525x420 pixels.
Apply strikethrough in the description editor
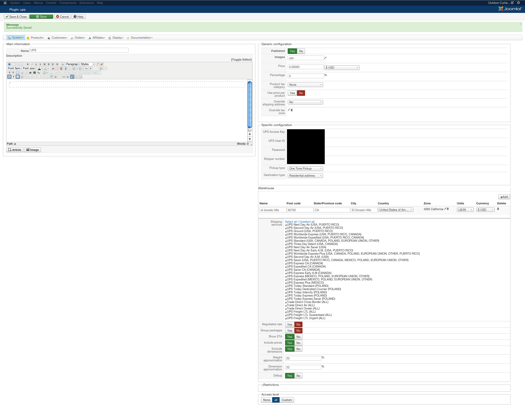point(40,64)
